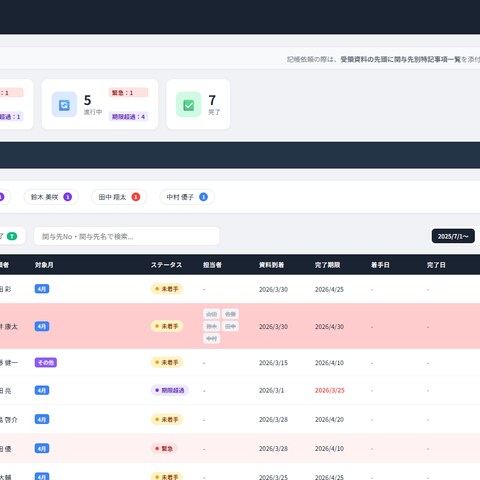The width and height of the screenshot is (480, 480).
Task: Click the 期限超過 status badge in the table
Action: [x=170, y=390]
